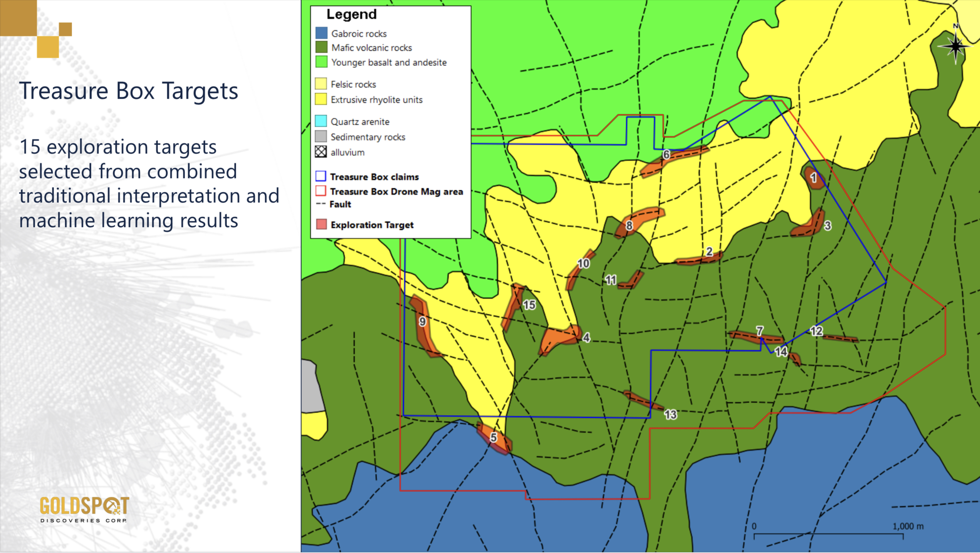Click the GoldSpot Discoveries Corp logo
The height and width of the screenshot is (553, 980).
(x=84, y=509)
